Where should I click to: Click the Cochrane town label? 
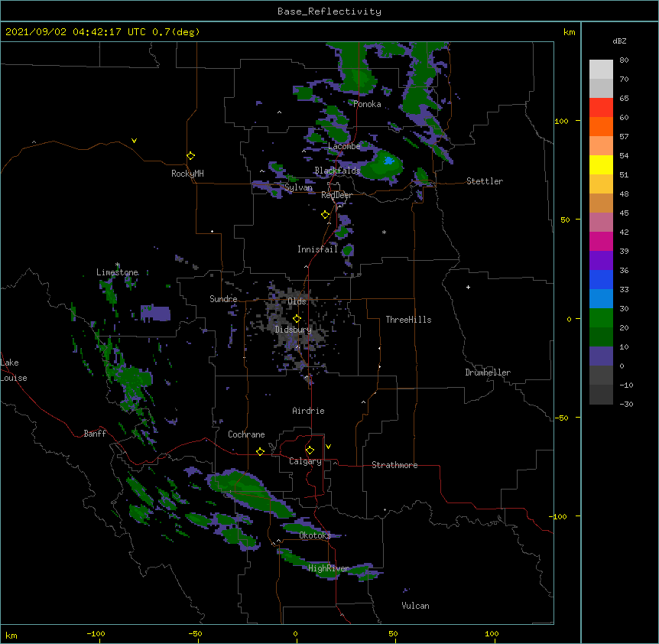(x=246, y=434)
